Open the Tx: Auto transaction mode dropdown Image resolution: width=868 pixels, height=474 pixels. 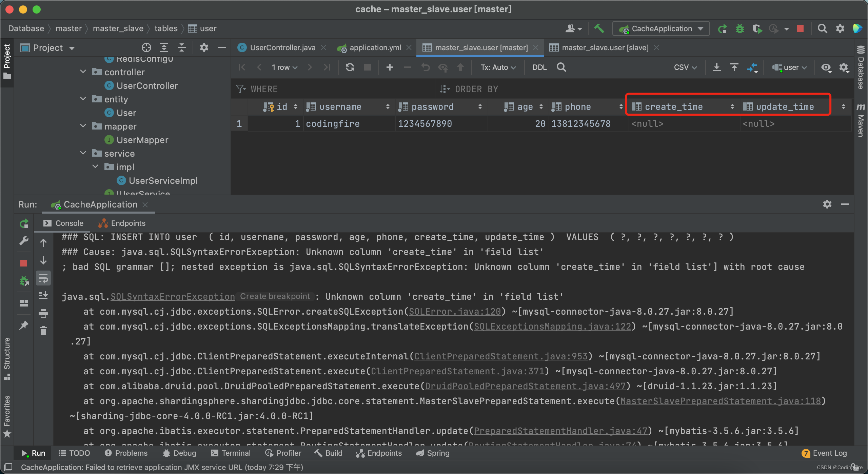point(498,67)
